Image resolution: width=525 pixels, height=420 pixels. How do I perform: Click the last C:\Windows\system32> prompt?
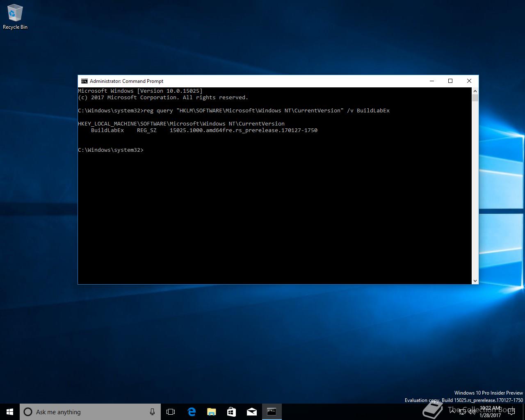point(111,150)
